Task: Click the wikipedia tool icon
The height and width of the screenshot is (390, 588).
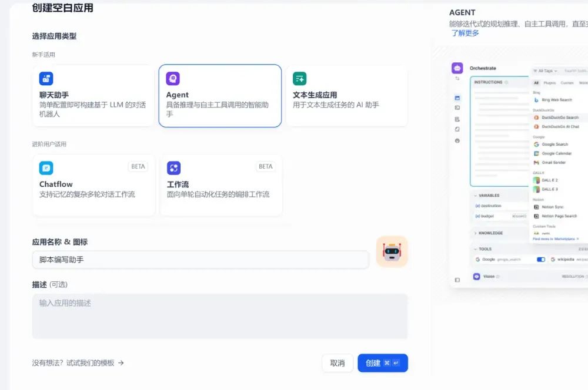Action: [x=553, y=259]
